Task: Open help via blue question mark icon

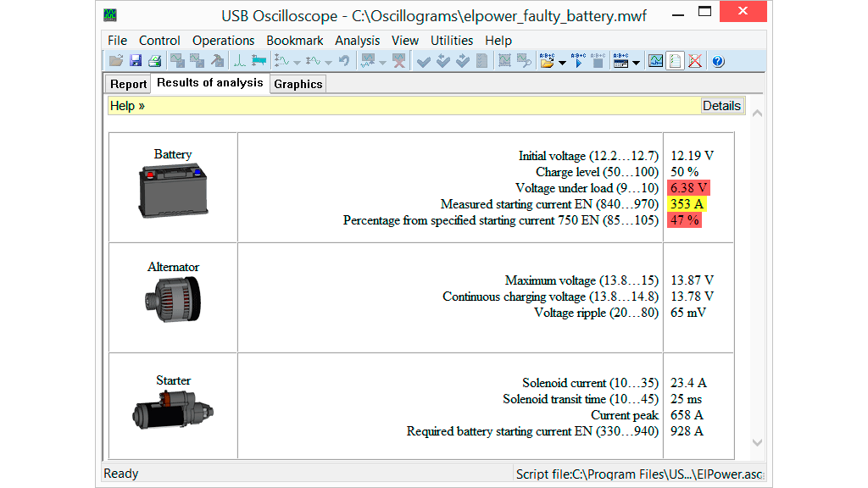Action: pos(718,61)
